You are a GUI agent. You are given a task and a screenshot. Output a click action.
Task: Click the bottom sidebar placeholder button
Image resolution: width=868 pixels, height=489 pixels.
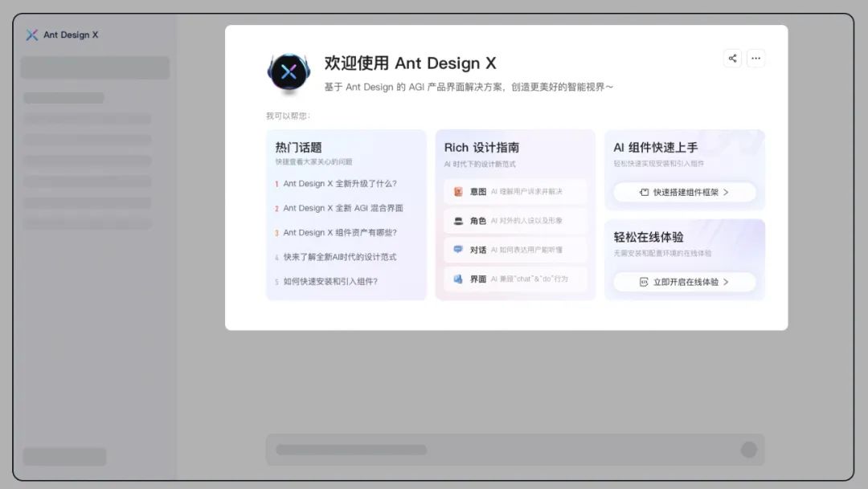(x=65, y=456)
